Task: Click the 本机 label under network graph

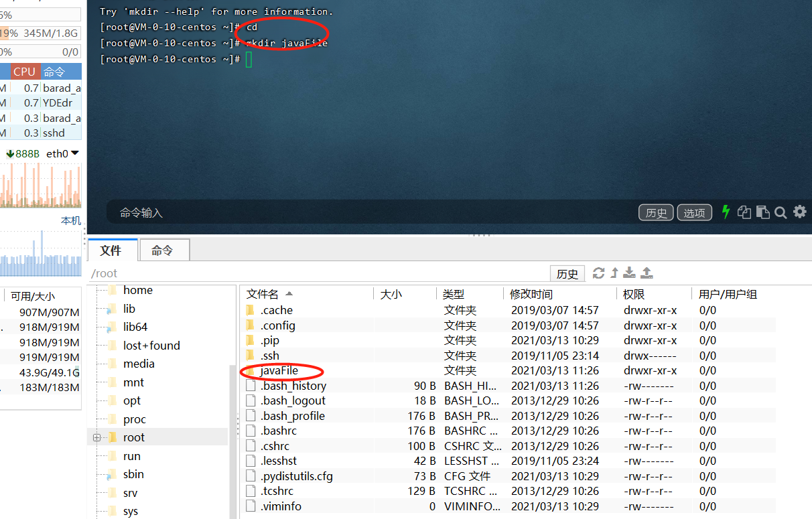Action: pos(70,220)
